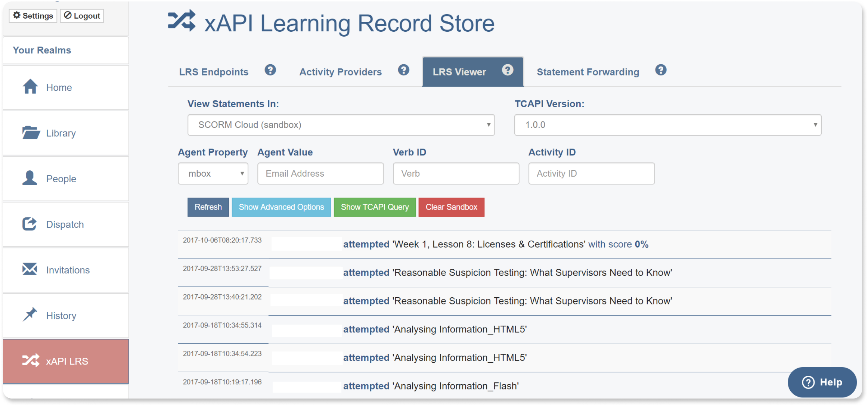Click the Settings gear button
This screenshot has width=868, height=406.
click(32, 16)
